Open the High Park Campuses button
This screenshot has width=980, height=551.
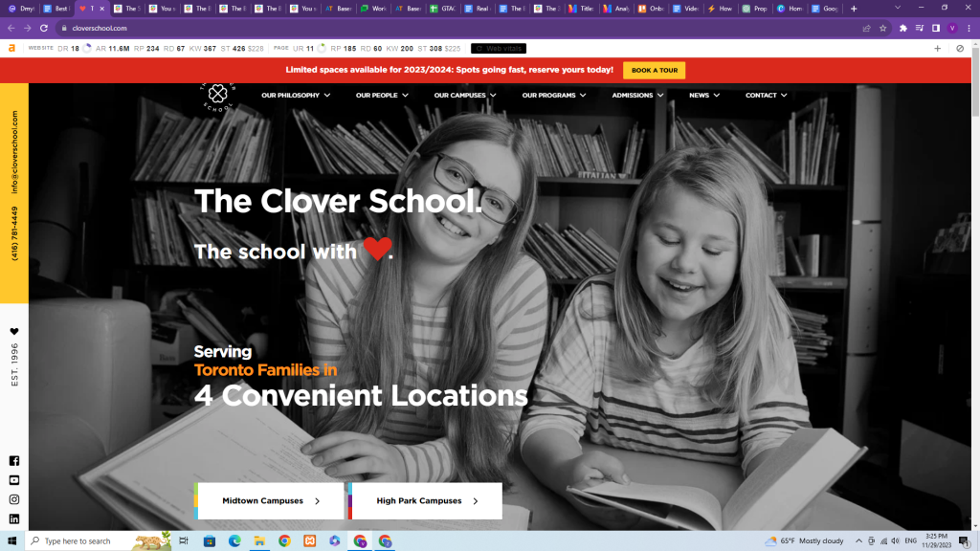click(x=426, y=501)
